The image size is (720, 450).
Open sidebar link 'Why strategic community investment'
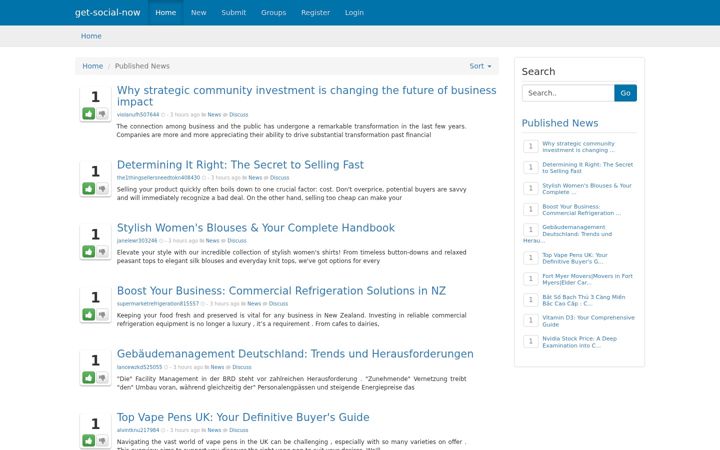(578, 146)
